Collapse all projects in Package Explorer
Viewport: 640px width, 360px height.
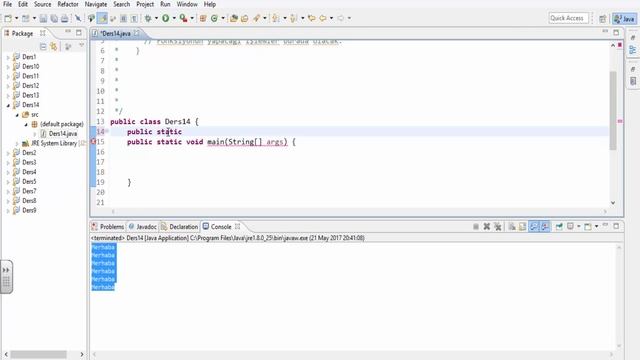click(43, 47)
